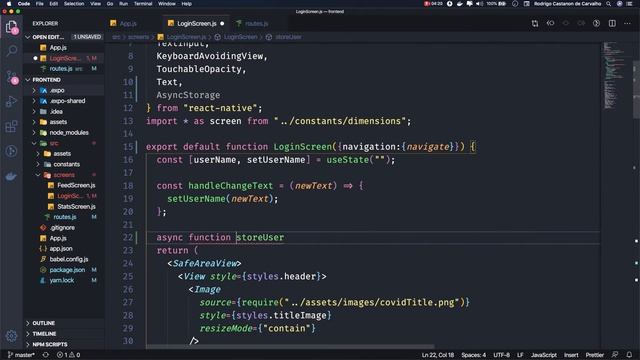Expand the .expo-shared folder
This screenshot has height=360, width=640.
34,101
